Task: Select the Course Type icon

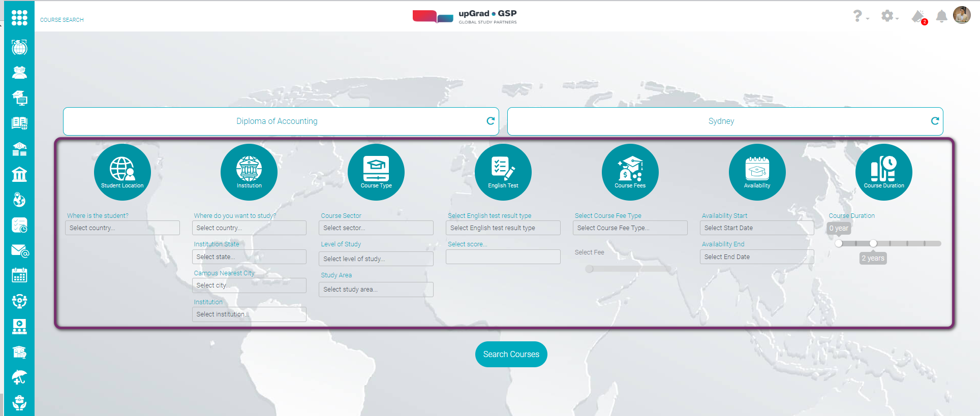Action: [x=376, y=172]
